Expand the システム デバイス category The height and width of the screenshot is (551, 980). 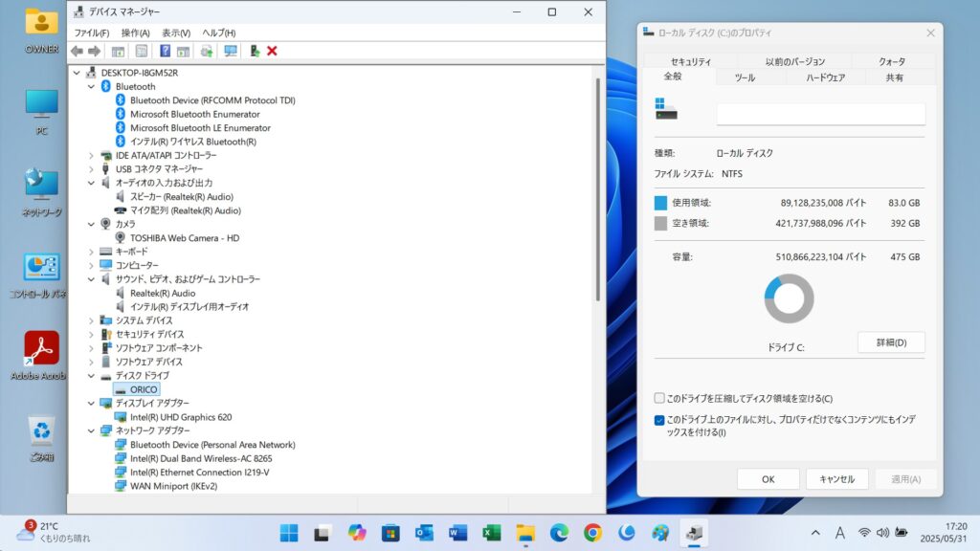[92, 320]
